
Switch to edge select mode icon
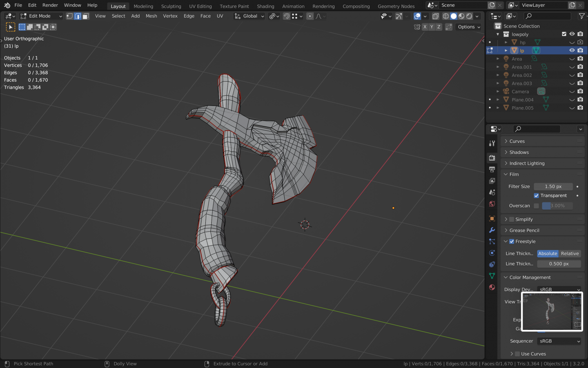coord(78,16)
